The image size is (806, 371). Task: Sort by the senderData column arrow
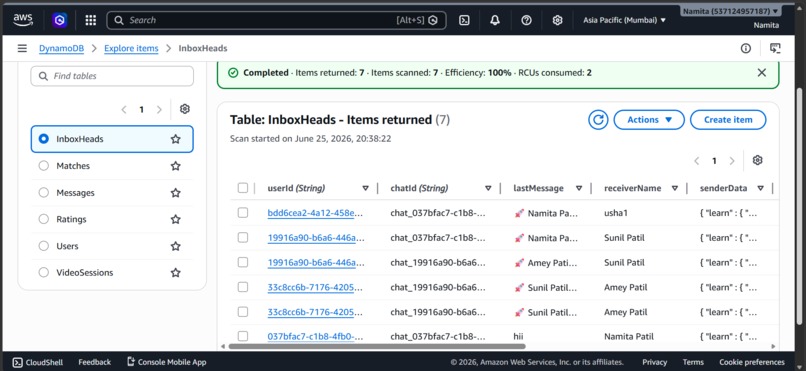[760, 188]
